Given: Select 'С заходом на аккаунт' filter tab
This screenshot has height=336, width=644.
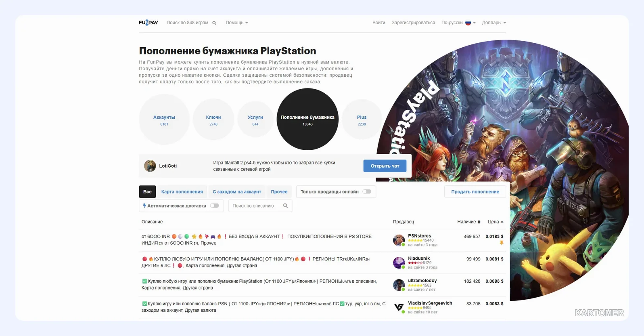Looking at the screenshot, I should (x=237, y=192).
